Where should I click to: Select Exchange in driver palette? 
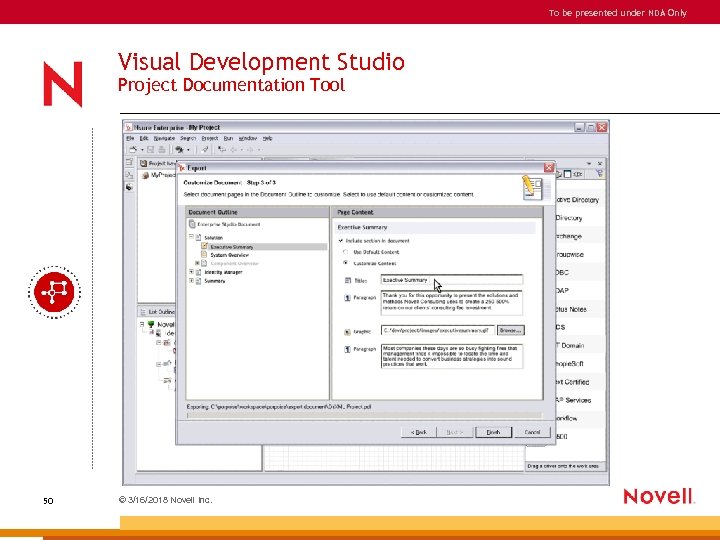pos(569,236)
